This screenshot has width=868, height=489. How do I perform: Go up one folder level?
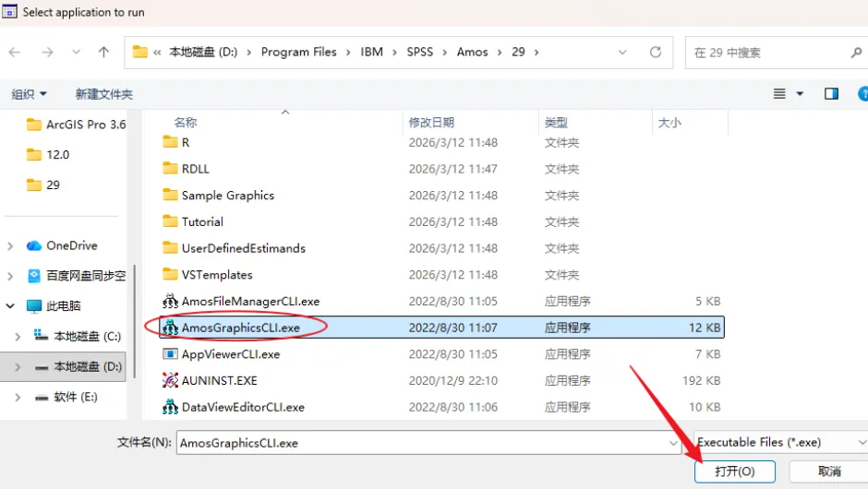[x=103, y=52]
